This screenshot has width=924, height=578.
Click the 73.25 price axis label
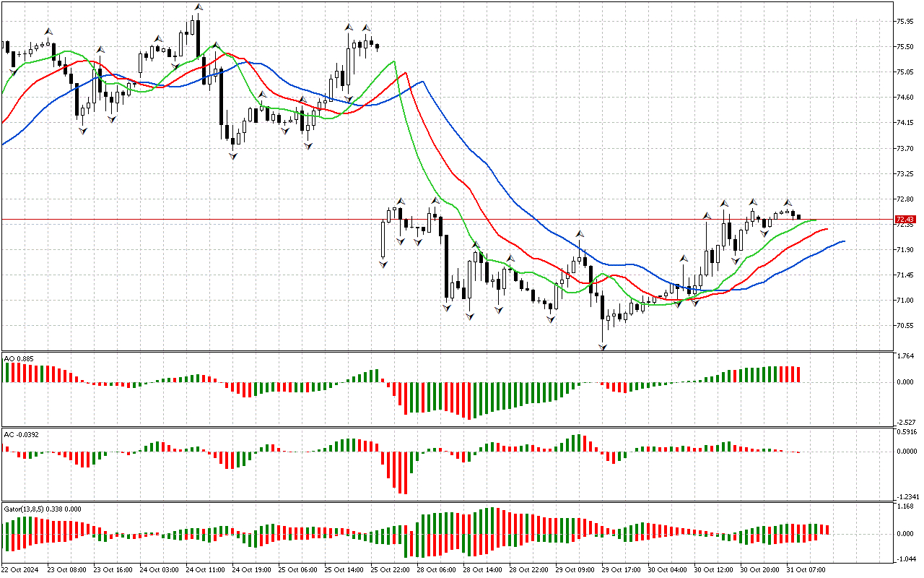click(x=905, y=174)
